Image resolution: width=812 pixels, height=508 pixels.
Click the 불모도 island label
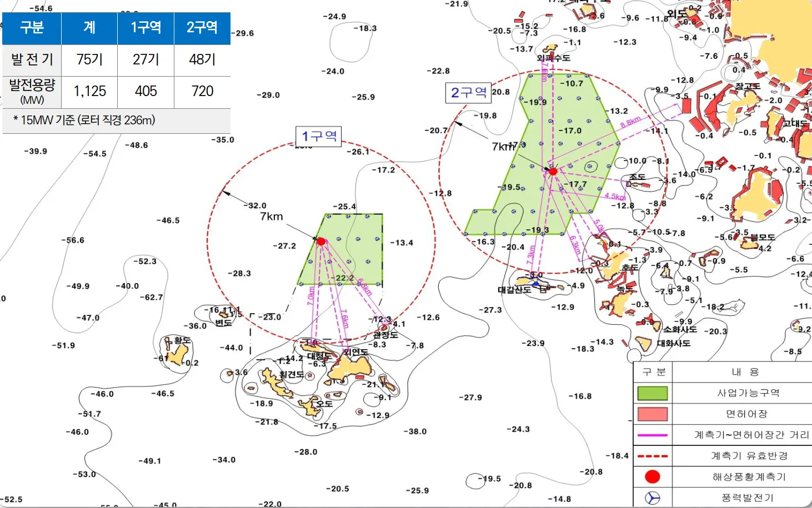coord(763,237)
